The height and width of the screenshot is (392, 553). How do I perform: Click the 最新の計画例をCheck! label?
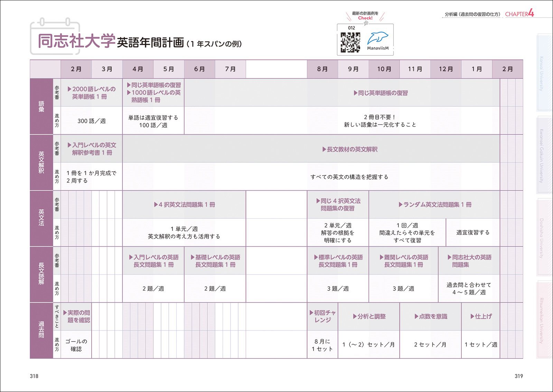click(365, 16)
